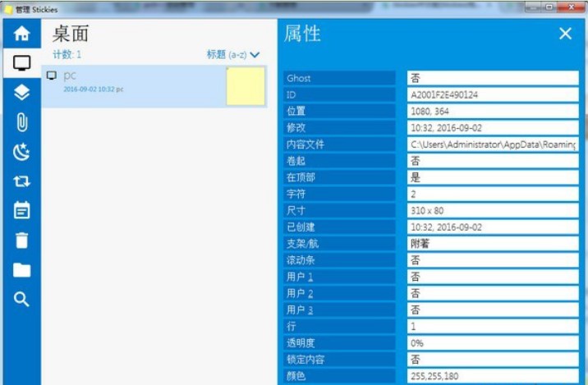Click the 卷起 value field
The image size is (588, 385).
click(493, 161)
